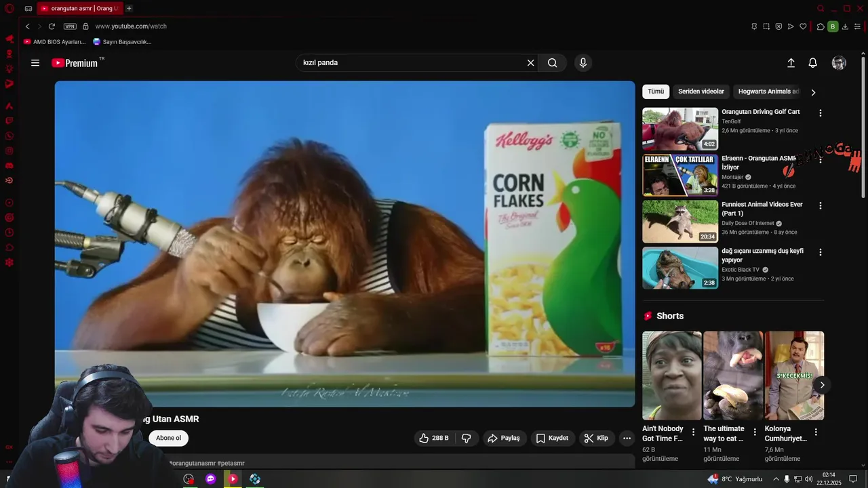Click the green B extension icon
The height and width of the screenshot is (488, 868).
pos(833,26)
